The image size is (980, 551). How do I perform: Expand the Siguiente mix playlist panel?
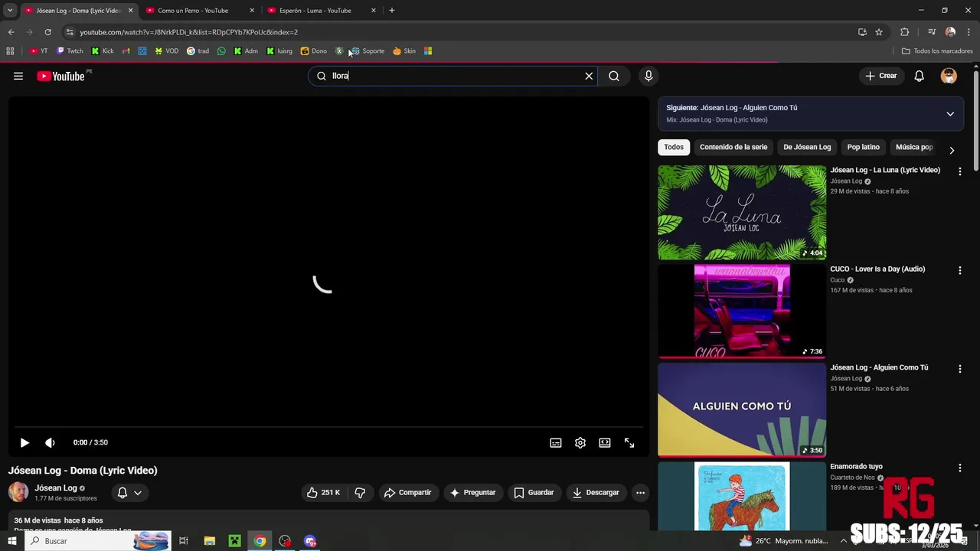tap(950, 114)
